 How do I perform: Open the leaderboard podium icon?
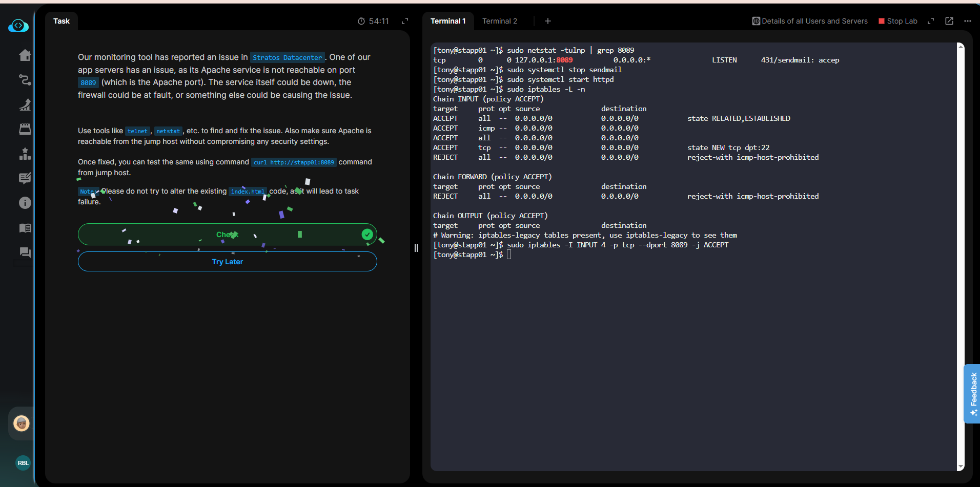[x=25, y=154]
